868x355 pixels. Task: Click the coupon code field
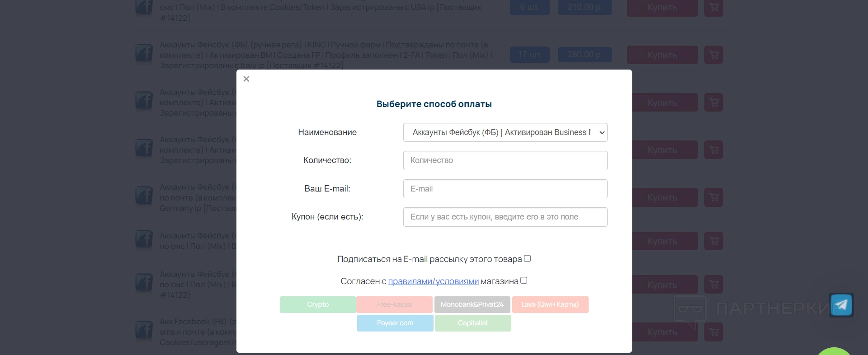click(505, 217)
